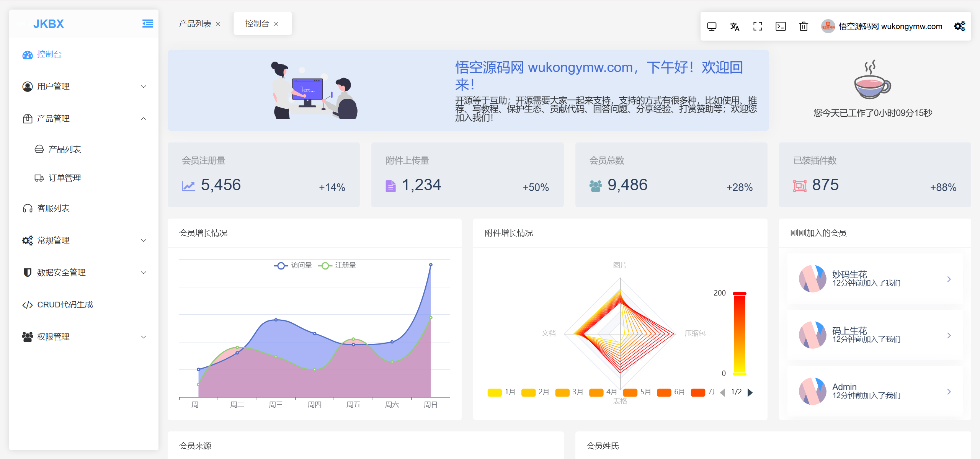980x459 pixels.
Task: Switch to the 产品列表 tab
Action: [195, 24]
